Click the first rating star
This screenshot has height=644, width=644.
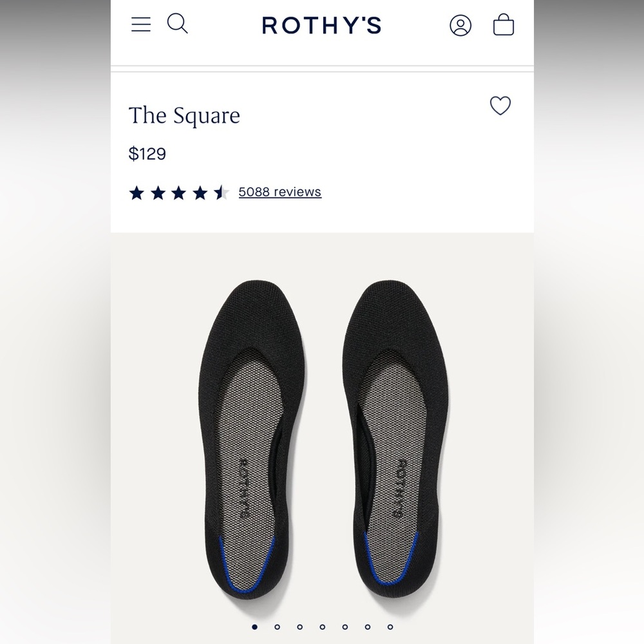click(136, 192)
